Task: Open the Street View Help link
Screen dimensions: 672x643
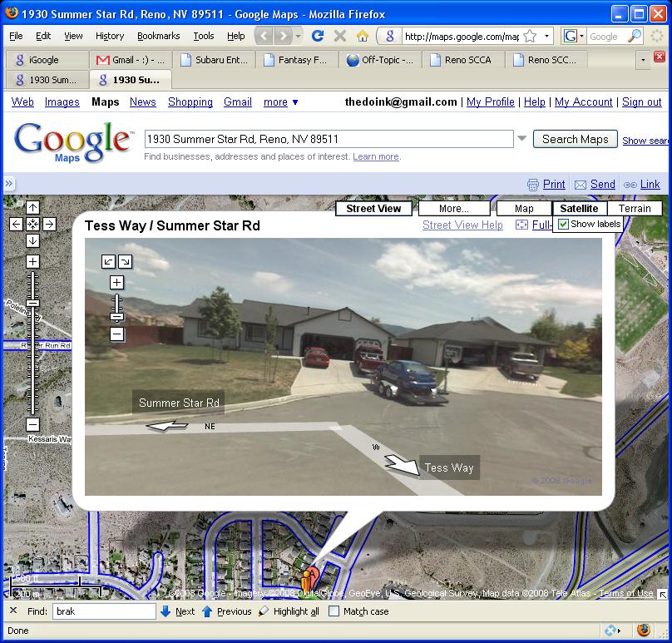Action: [462, 225]
